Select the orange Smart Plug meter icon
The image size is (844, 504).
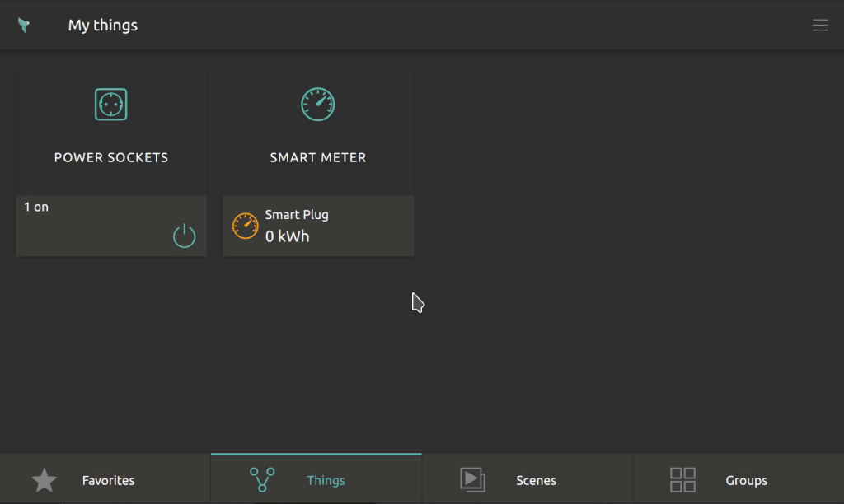point(245,226)
